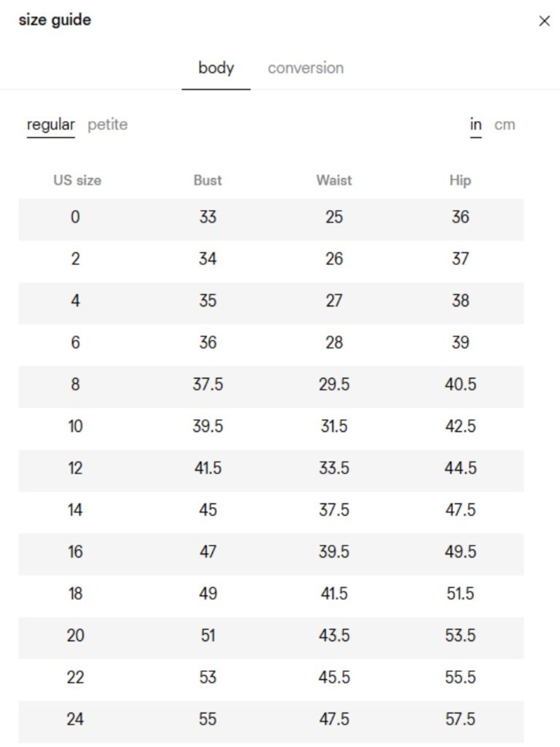Switch to the conversion tab
The height and width of the screenshot is (747, 560).
(x=306, y=68)
